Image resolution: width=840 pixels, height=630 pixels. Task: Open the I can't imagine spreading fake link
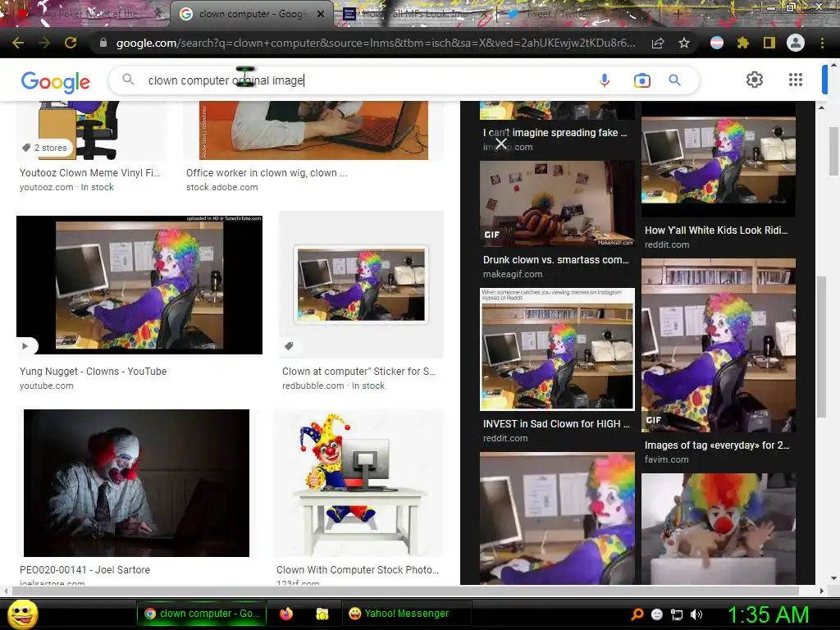pos(555,132)
